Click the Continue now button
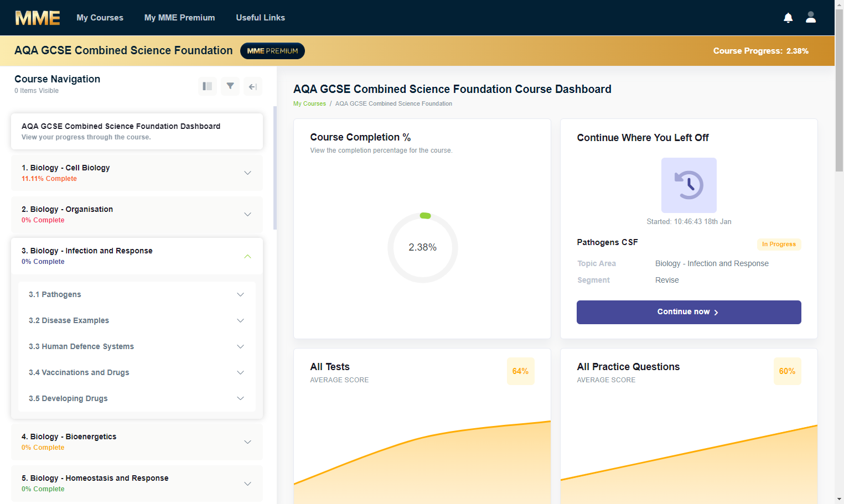 click(689, 312)
